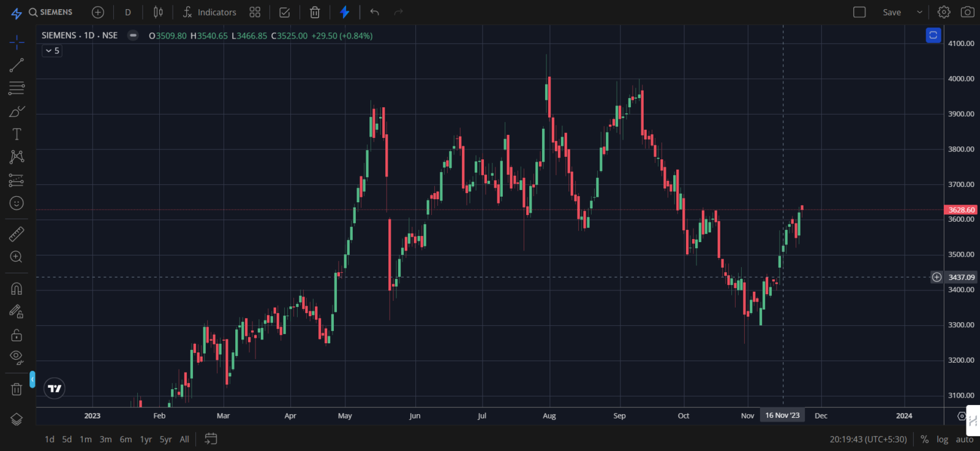Open the object tree layers icon
Screen dimensions: 980x451
tap(17, 420)
